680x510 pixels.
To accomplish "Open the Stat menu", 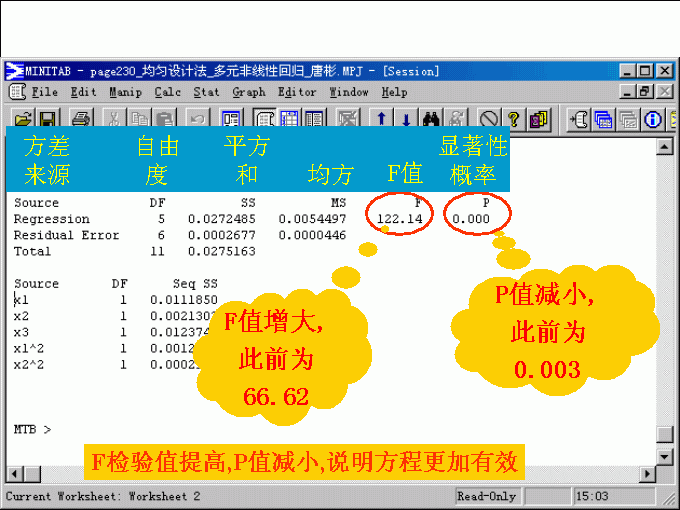I will [x=206, y=92].
